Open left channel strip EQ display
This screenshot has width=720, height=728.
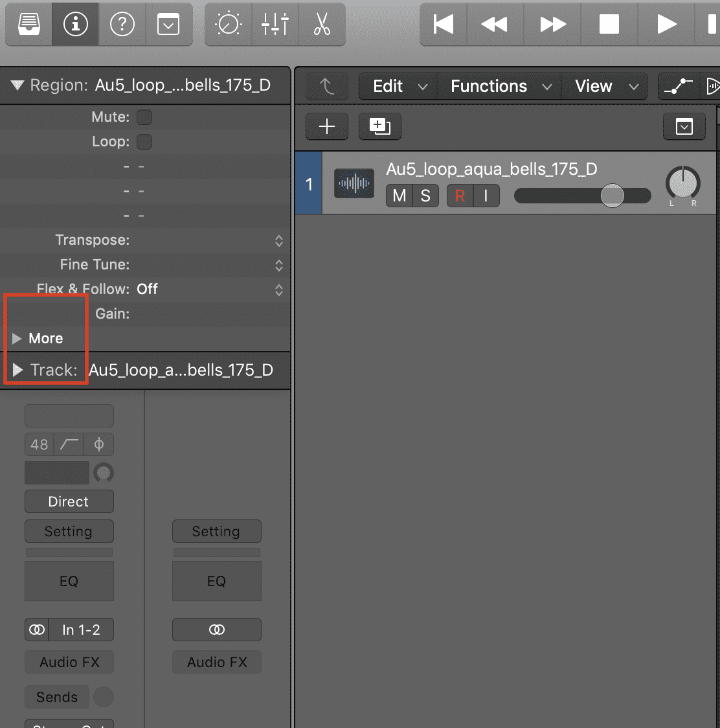69,581
